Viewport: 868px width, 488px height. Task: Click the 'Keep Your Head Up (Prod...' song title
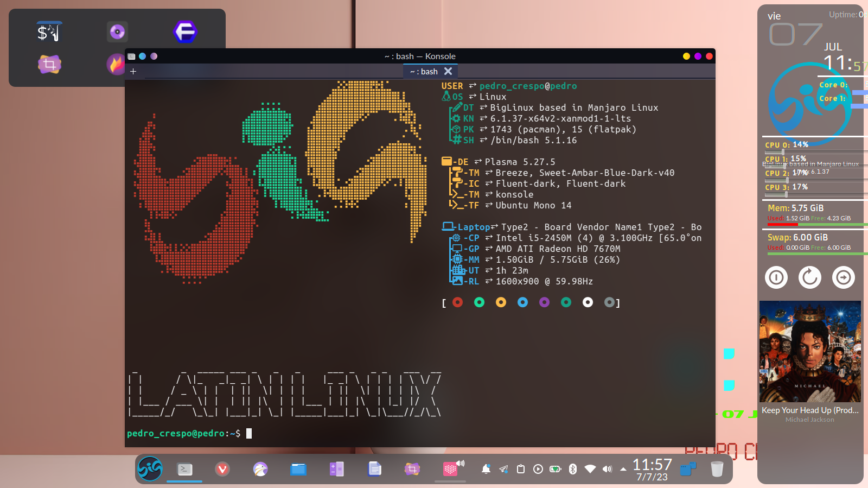[x=810, y=410]
